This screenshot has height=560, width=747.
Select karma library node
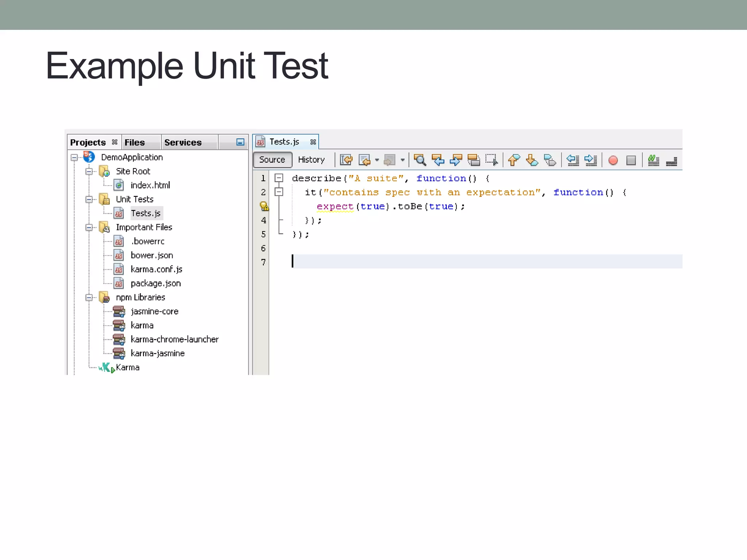[142, 325]
